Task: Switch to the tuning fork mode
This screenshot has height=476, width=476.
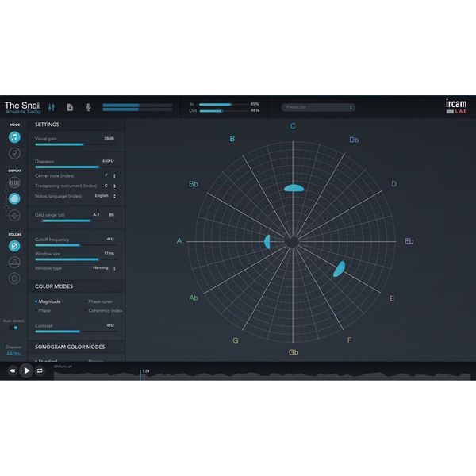Action: tap(15, 153)
